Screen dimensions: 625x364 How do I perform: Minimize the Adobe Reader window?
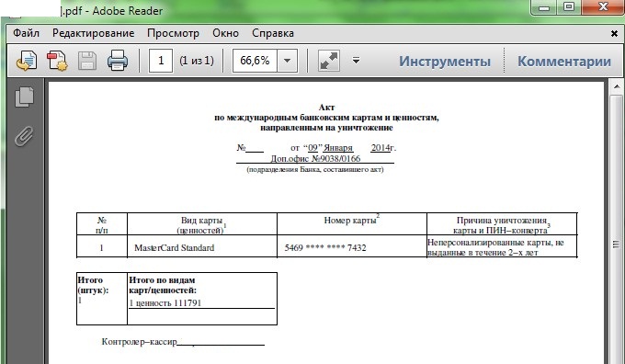click(544, 7)
